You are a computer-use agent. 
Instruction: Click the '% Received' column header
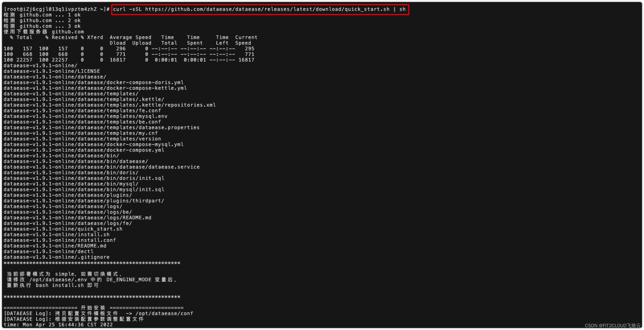pyautogui.click(x=61, y=38)
